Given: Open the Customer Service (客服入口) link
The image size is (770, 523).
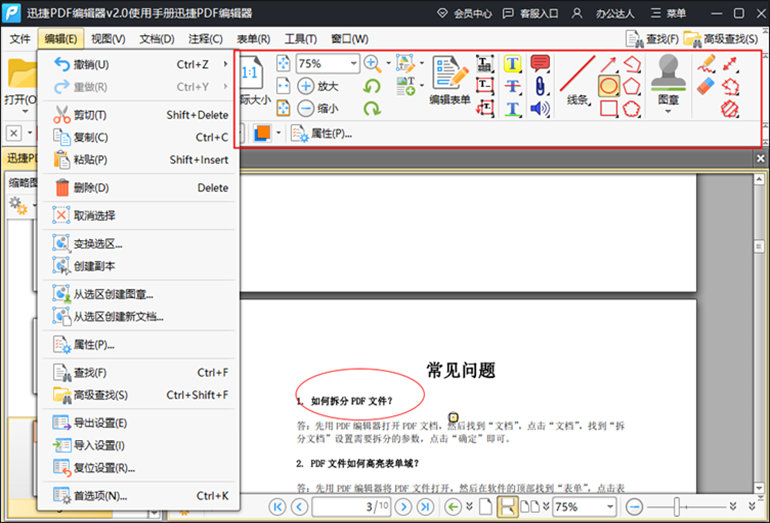Looking at the screenshot, I should point(530,13).
